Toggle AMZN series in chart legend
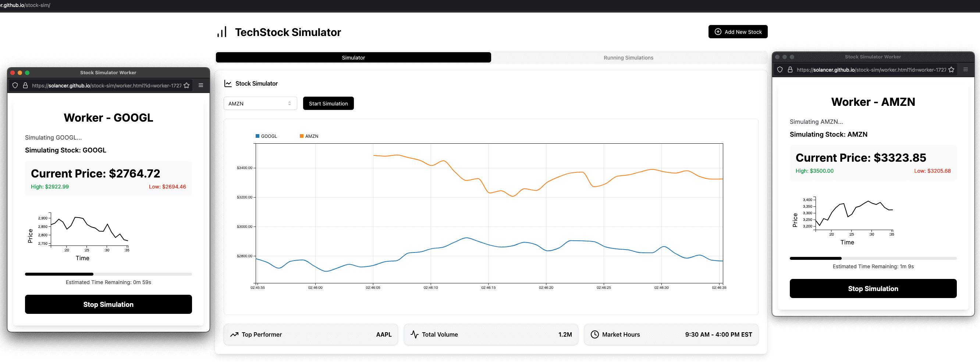The width and height of the screenshot is (980, 362). click(309, 136)
